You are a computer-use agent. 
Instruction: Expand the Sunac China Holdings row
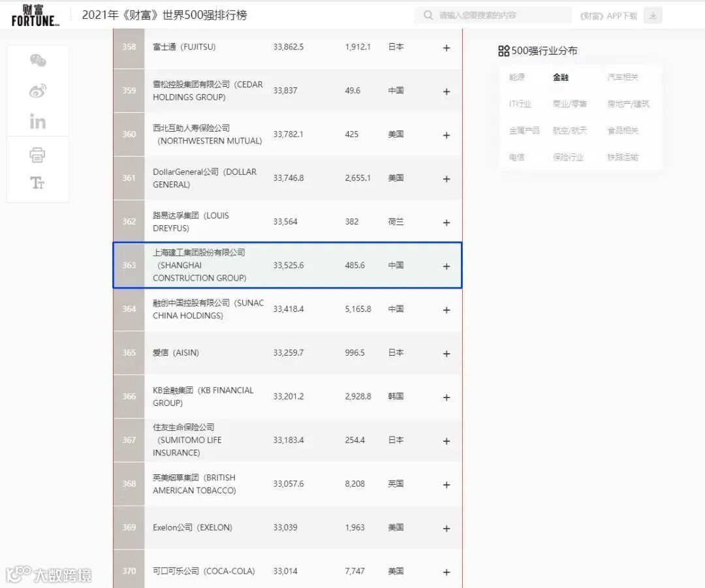[x=446, y=310]
